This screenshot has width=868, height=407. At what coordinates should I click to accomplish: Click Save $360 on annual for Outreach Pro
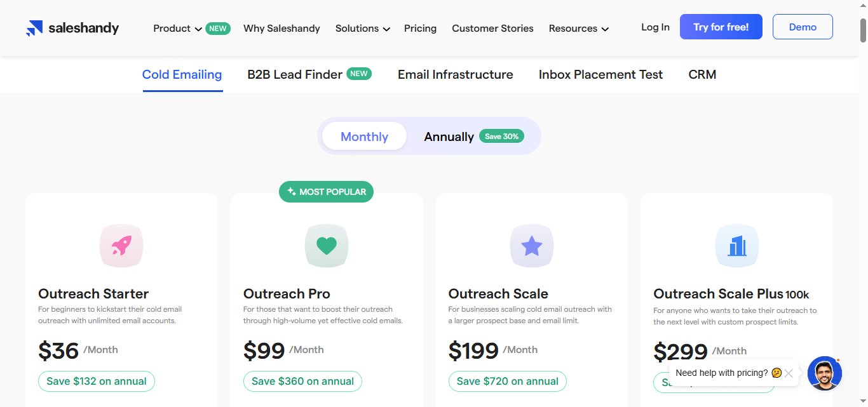pyautogui.click(x=302, y=381)
